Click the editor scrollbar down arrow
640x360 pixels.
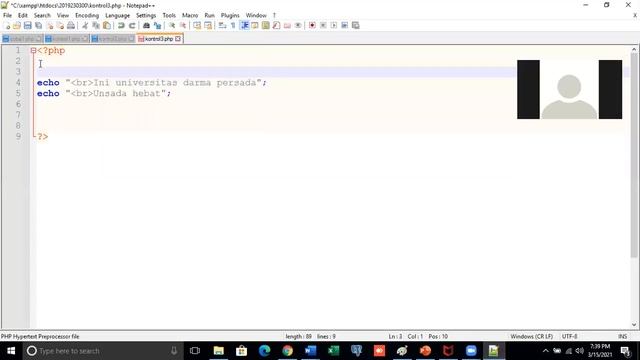634,325
